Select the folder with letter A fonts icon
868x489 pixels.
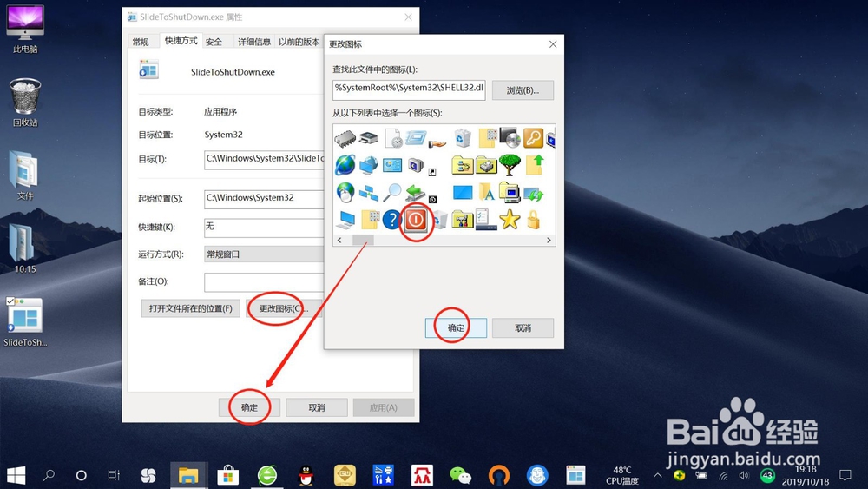click(x=486, y=192)
